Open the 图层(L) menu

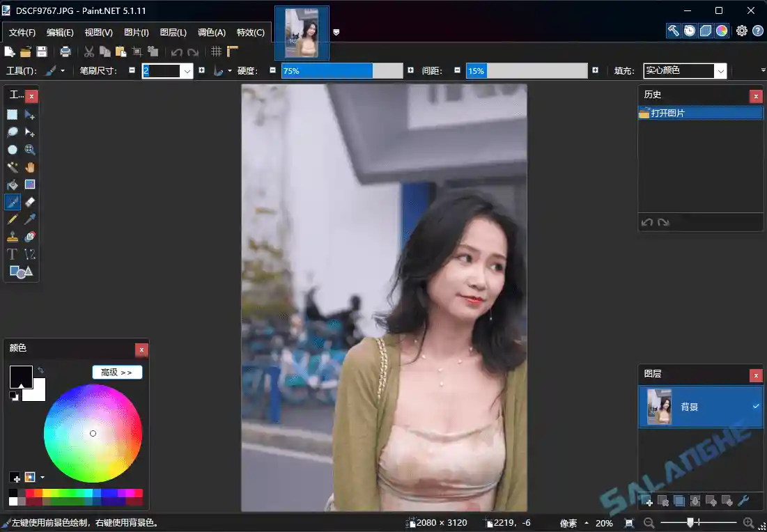pyautogui.click(x=173, y=33)
